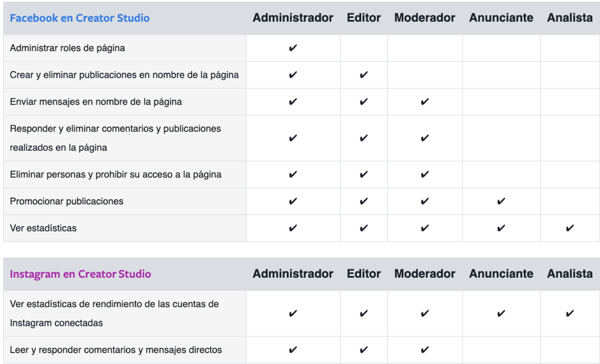
Task: Select the 'Administrar roles de página' row label
Action: tap(67, 48)
